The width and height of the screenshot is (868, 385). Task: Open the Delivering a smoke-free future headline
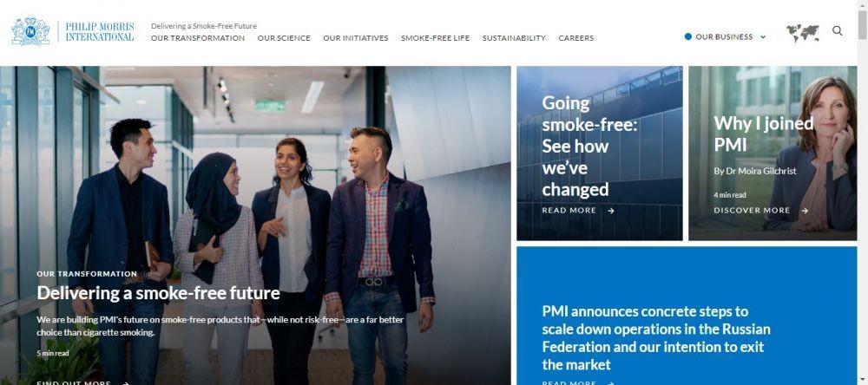click(x=158, y=292)
